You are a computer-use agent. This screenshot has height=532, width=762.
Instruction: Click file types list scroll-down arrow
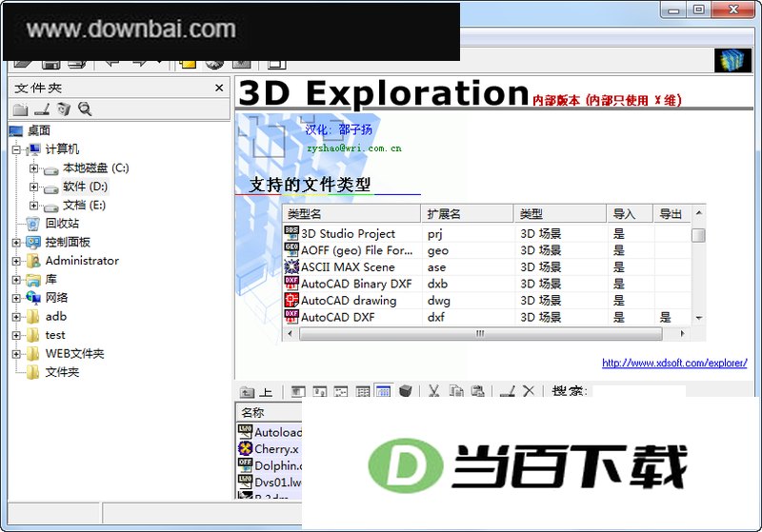click(x=698, y=319)
